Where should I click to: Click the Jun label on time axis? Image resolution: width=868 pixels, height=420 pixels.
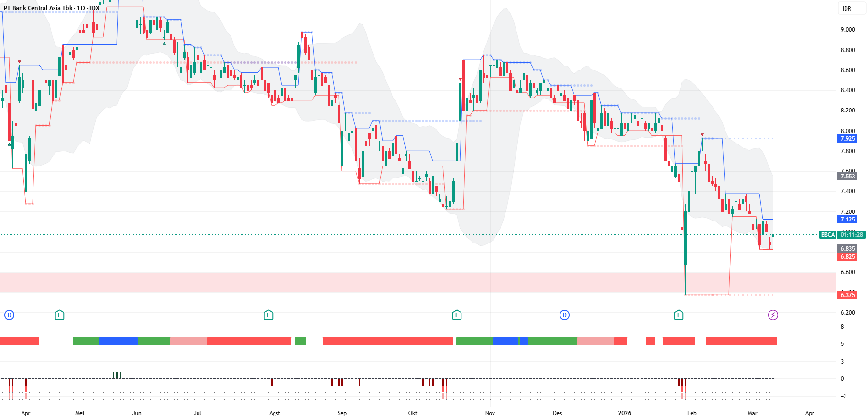pos(137,413)
